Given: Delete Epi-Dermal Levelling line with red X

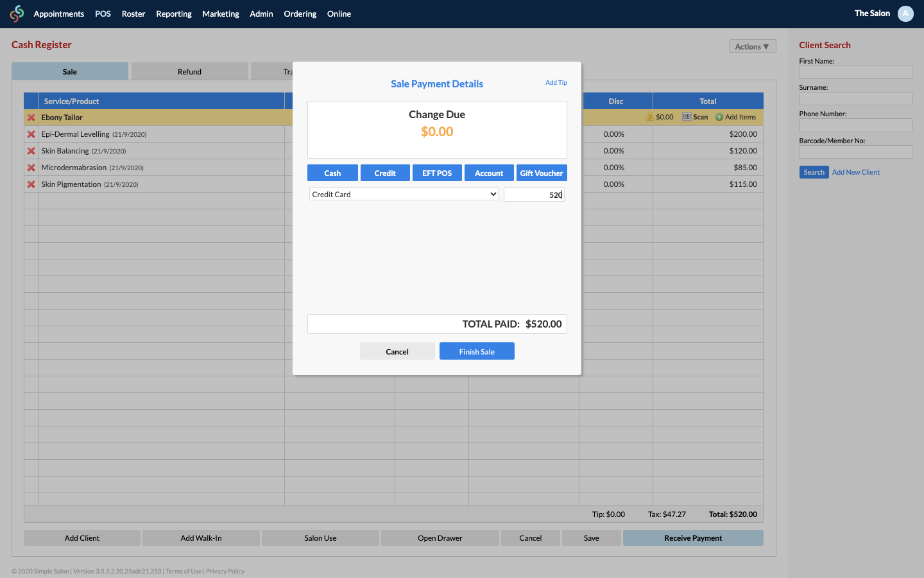Looking at the screenshot, I should [x=31, y=134].
